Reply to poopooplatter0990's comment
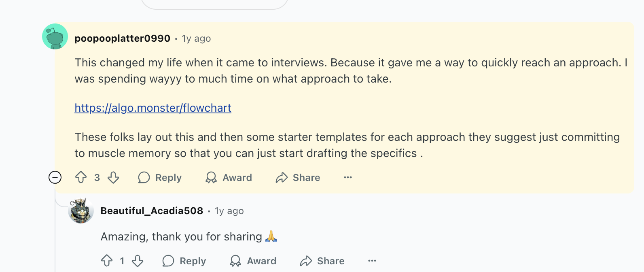This screenshot has height=272, width=644. click(160, 177)
